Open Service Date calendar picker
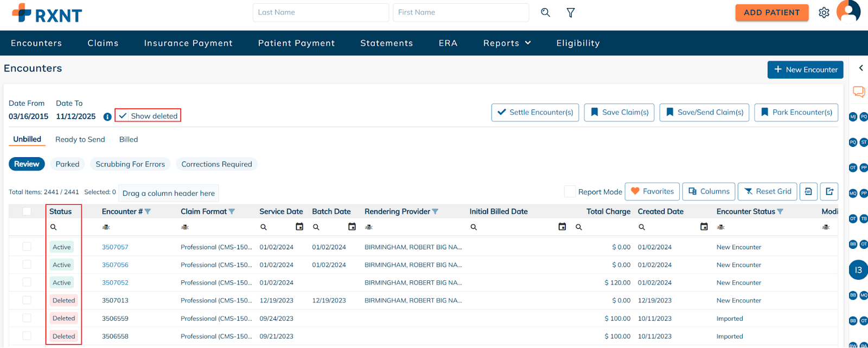This screenshot has width=868, height=348. pos(299,227)
